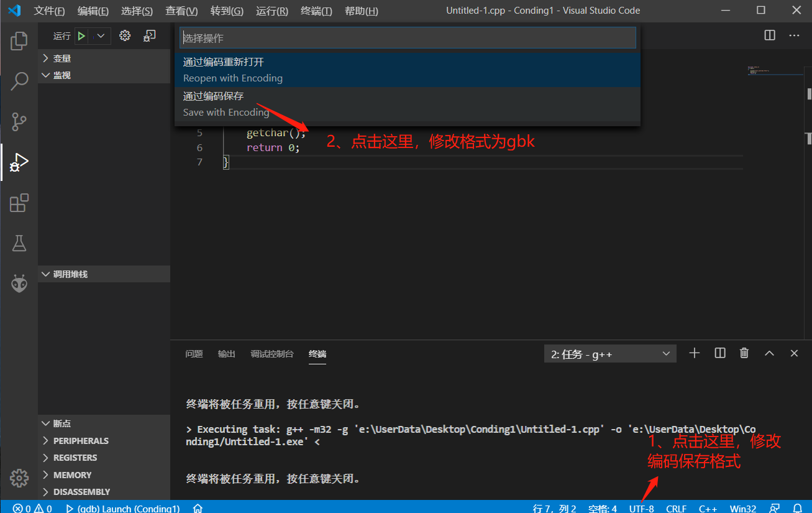This screenshot has height=513, width=812.
Task: Switch to the 调试控制台 panel tab
Action: point(272,354)
